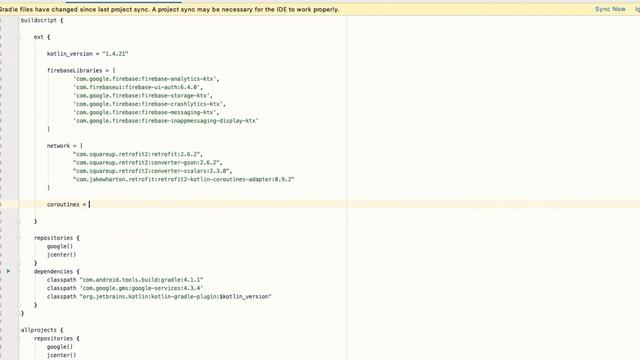The image size is (640, 360).
Task: Click the firebaseLibraries declaration line
Action: (81, 70)
